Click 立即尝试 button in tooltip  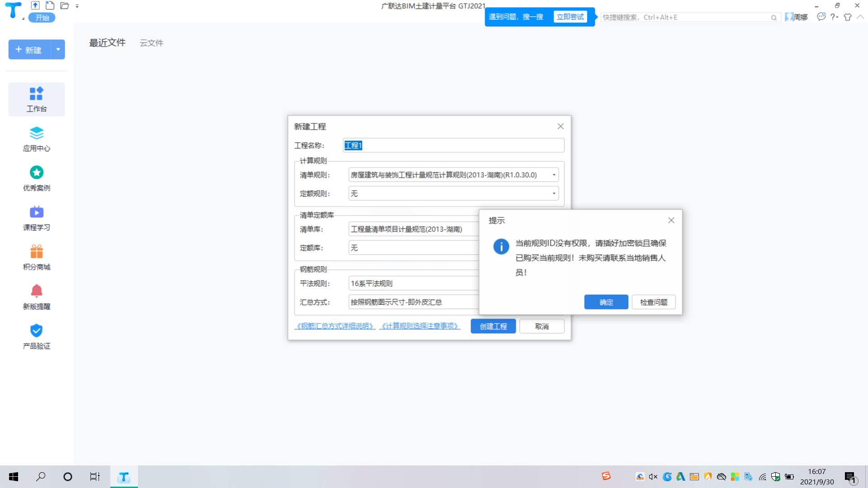point(570,17)
